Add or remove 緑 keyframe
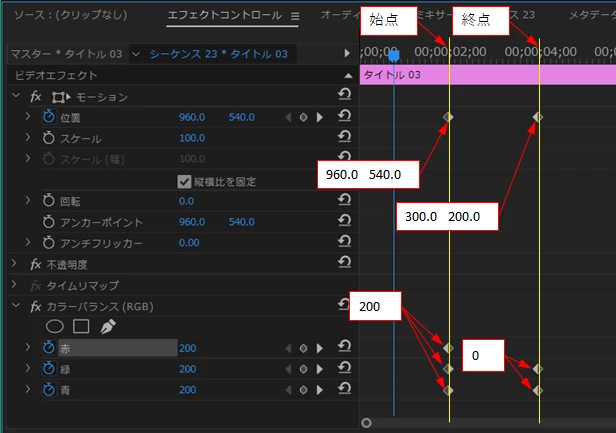This screenshot has width=616, height=433. [x=303, y=369]
